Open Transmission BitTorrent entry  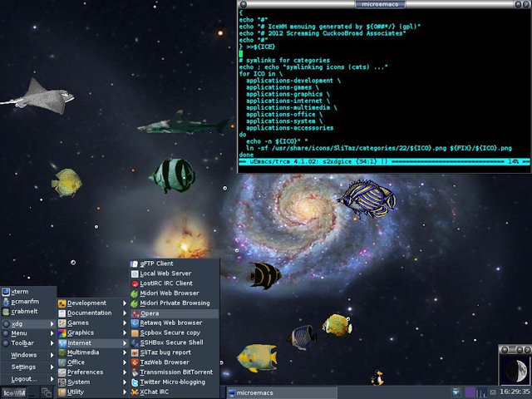point(175,372)
